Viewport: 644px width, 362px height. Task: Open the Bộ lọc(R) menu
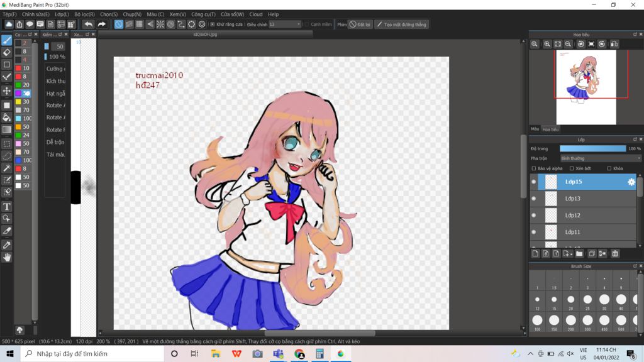[85, 14]
